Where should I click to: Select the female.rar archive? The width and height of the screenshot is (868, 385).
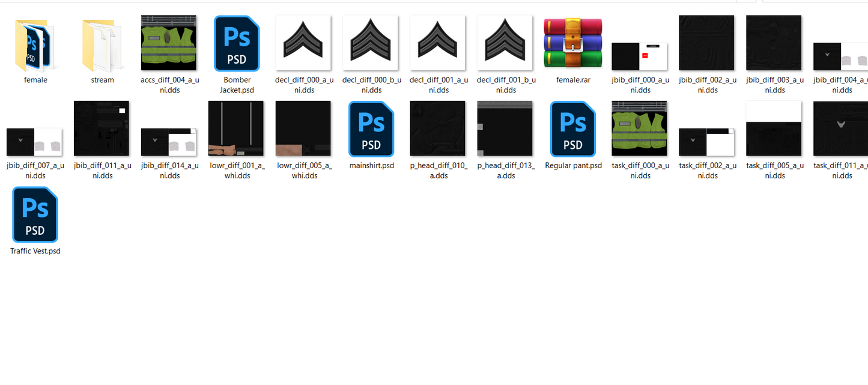573,43
